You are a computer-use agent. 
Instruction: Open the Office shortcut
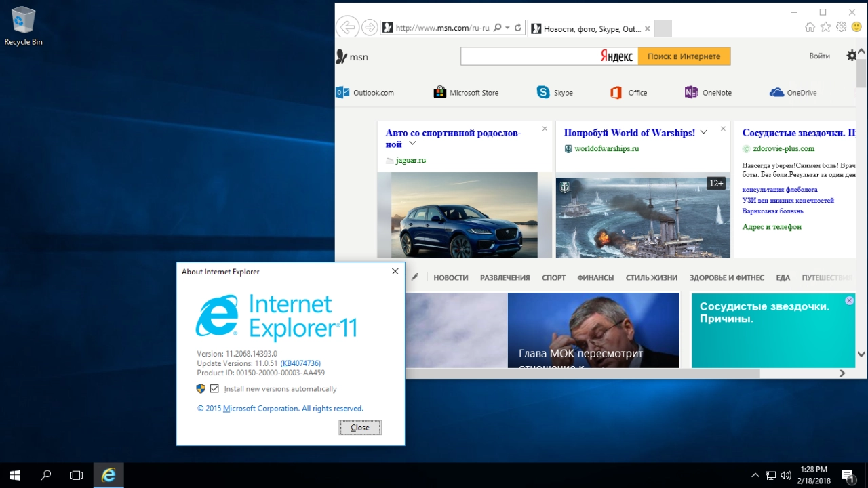(629, 93)
